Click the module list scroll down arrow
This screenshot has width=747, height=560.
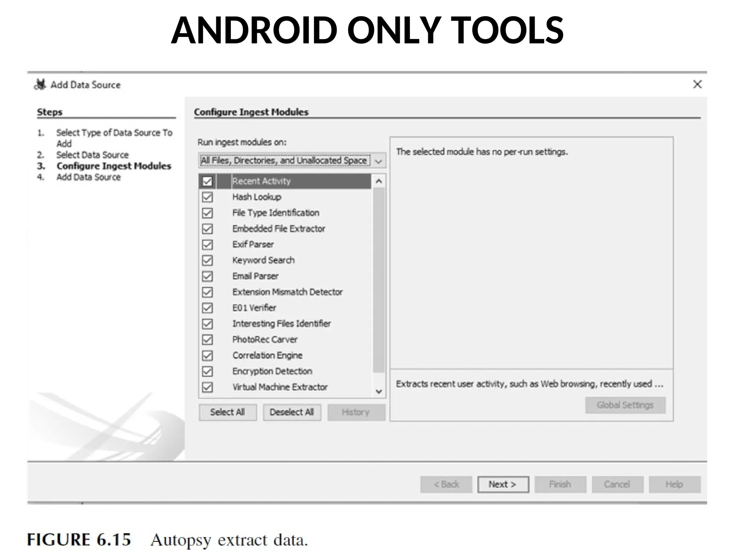(379, 391)
